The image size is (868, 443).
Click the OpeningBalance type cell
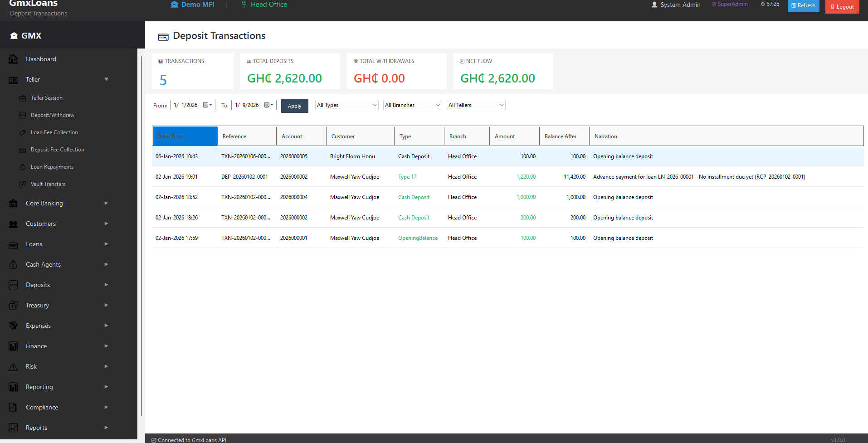click(418, 238)
